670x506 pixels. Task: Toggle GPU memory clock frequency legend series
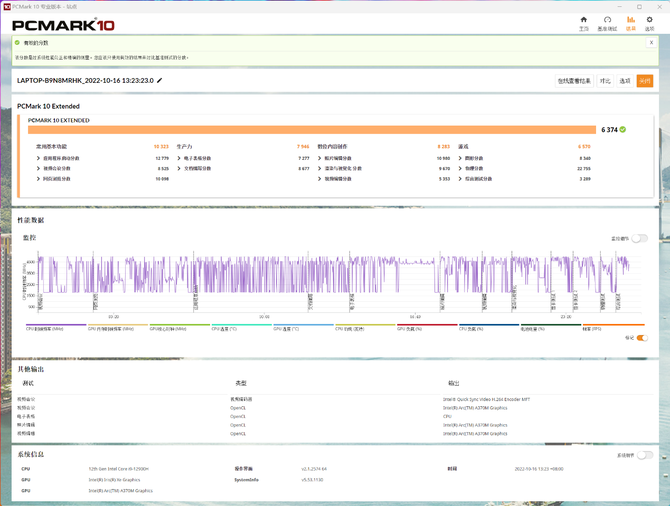[118, 327]
